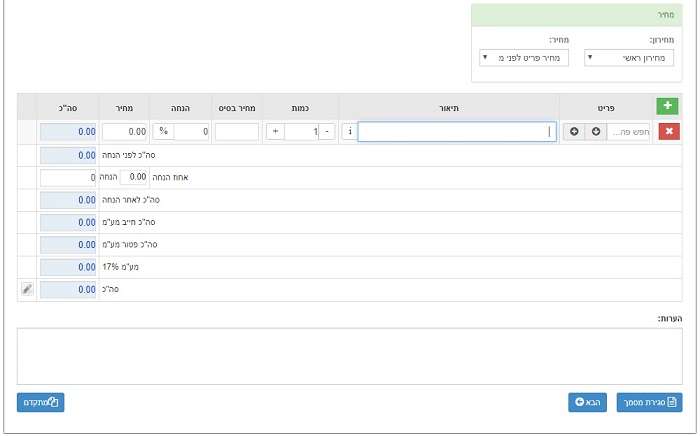Click the כמות column header
Viewport: 700px width, 436px height.
[x=300, y=108]
